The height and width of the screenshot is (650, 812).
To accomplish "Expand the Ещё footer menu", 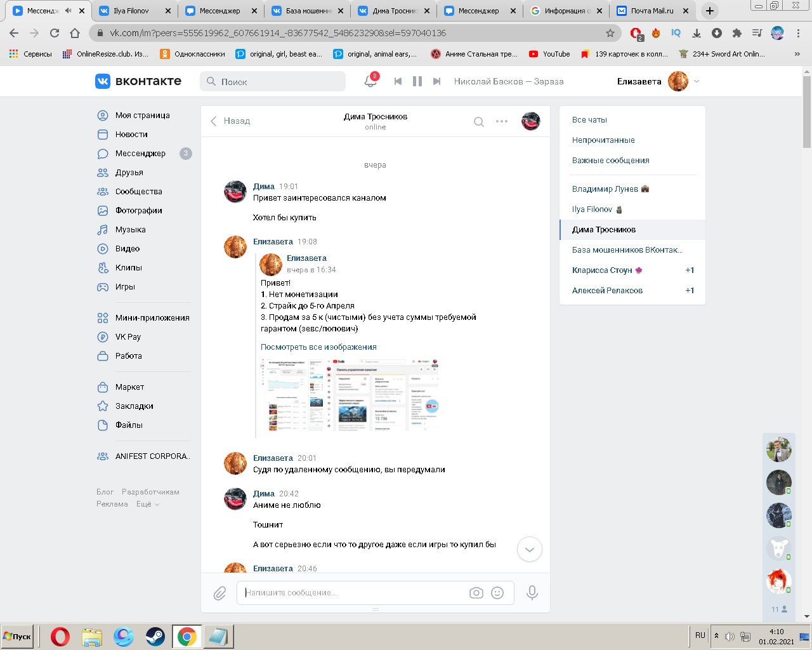I will pos(147,504).
